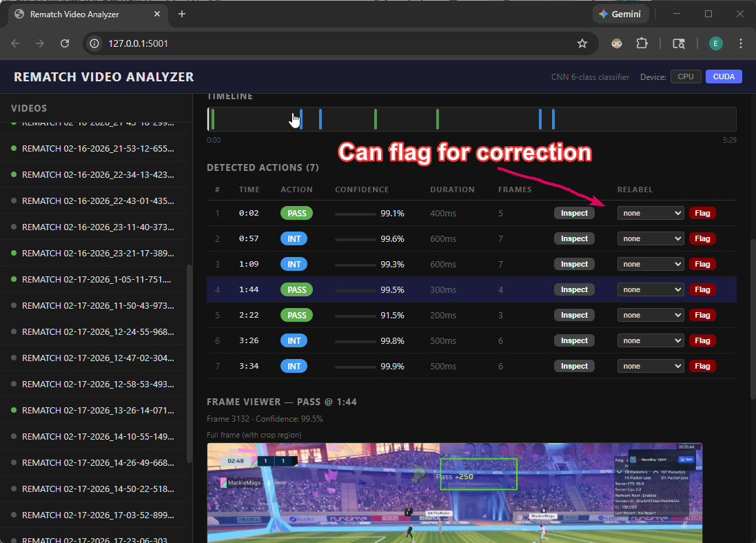Viewport: 756px width, 543px height.
Task: Inspect the INT action at 0:57
Action: tap(574, 238)
